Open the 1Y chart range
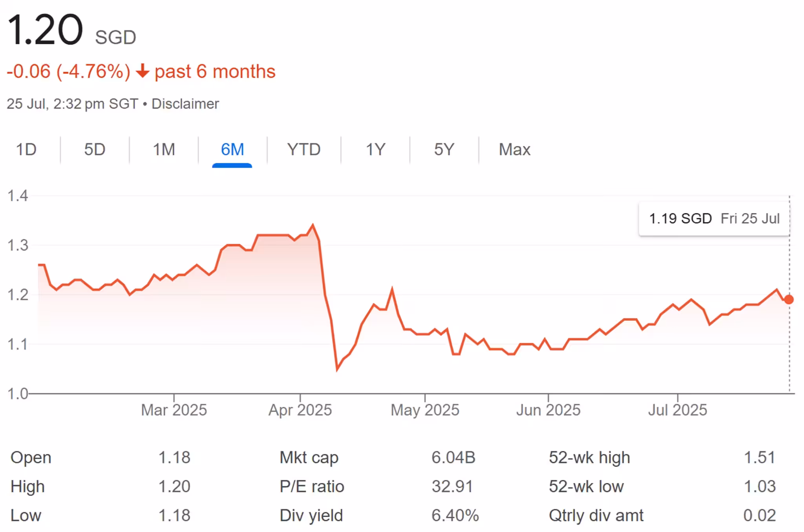 point(375,149)
